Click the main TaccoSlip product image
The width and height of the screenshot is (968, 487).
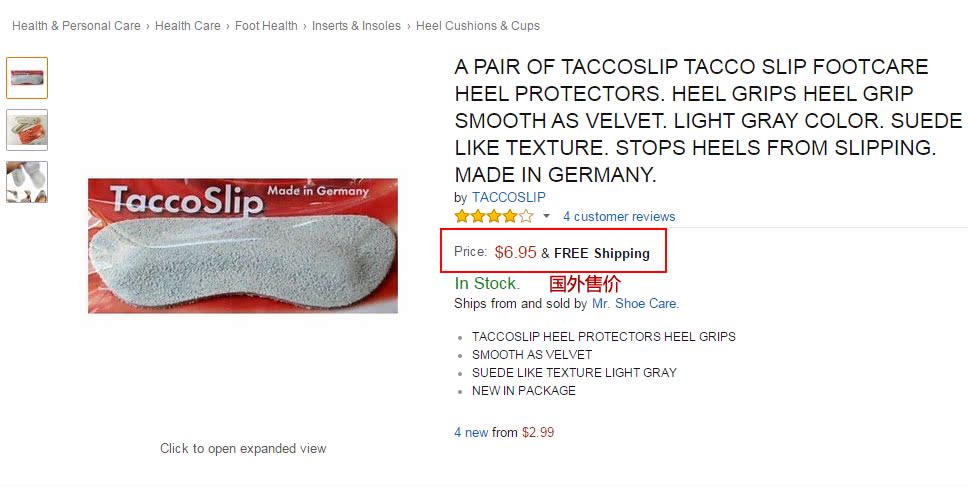[243, 246]
